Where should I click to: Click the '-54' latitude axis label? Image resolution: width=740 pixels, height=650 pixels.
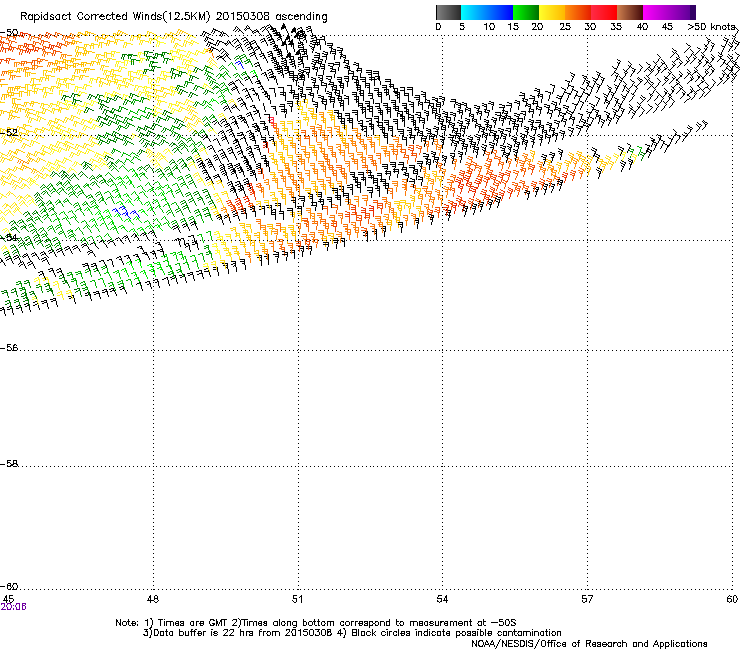[9, 237]
